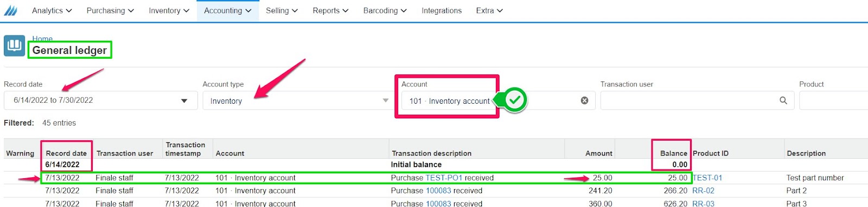This screenshot has width=868, height=207.
Task: Open purchase order TEST-PO1 link
Action: (444, 178)
